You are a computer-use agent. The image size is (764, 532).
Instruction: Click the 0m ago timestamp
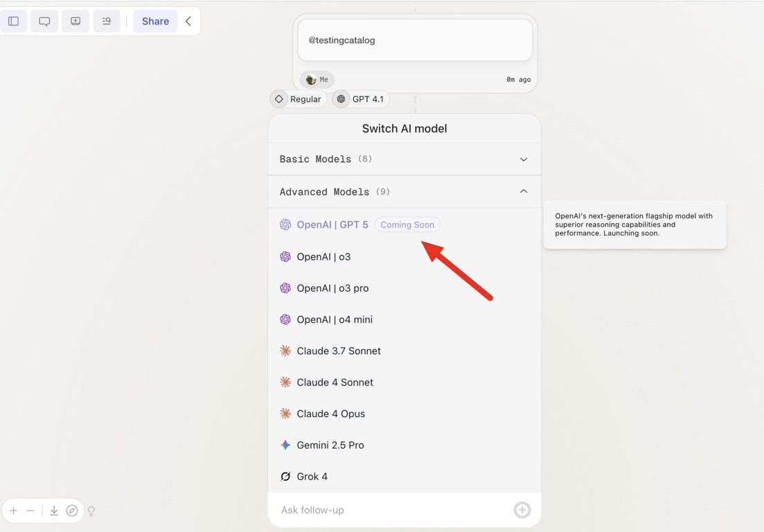pos(518,80)
